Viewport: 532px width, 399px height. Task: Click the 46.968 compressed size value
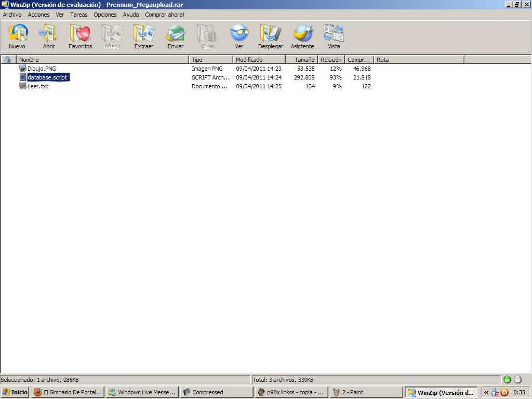[x=362, y=69]
